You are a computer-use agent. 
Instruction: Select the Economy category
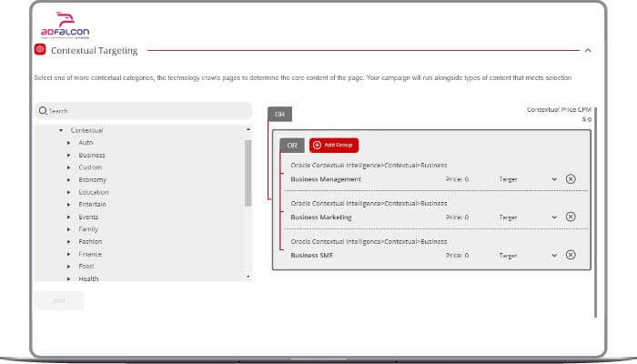(x=92, y=180)
